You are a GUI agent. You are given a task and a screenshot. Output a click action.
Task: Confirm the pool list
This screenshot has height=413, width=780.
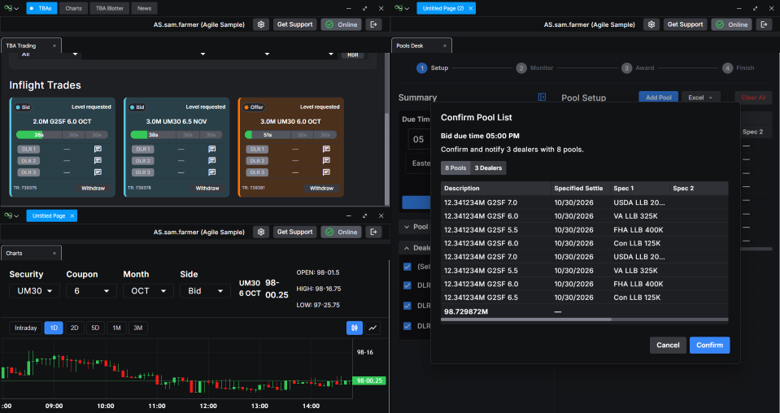tap(709, 345)
